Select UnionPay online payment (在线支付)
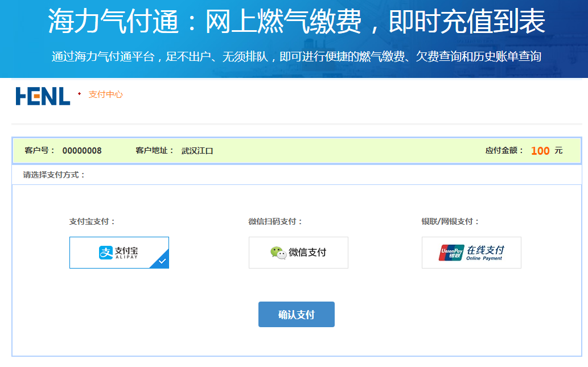The image size is (588, 367). click(471, 252)
